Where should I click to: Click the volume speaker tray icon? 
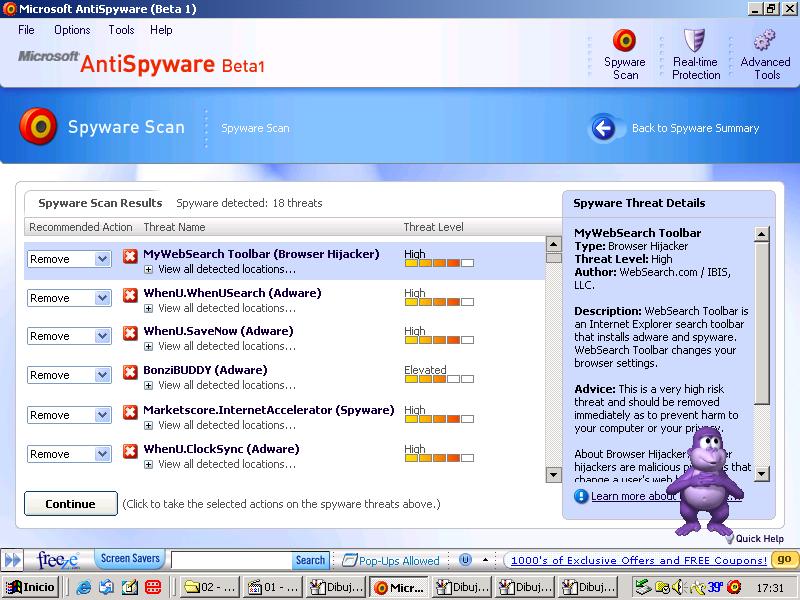679,587
